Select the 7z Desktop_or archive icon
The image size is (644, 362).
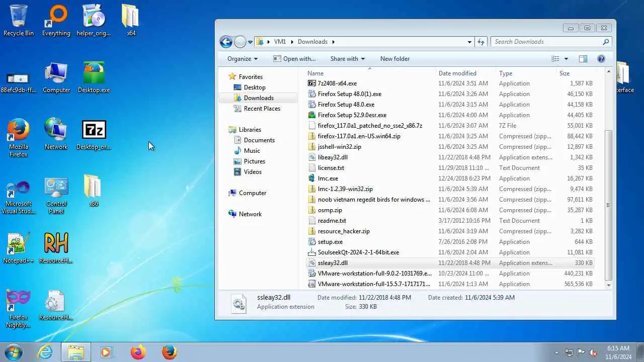[94, 134]
